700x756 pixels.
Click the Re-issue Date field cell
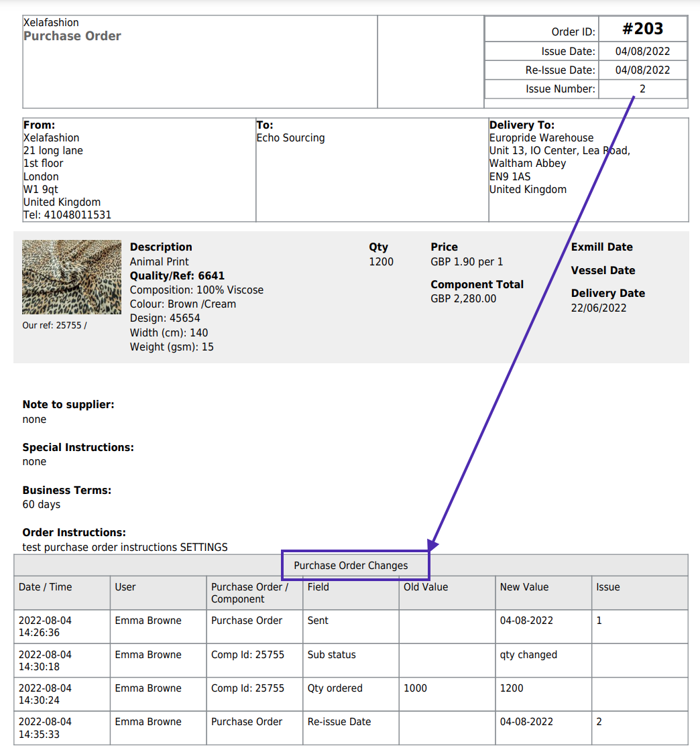339,722
